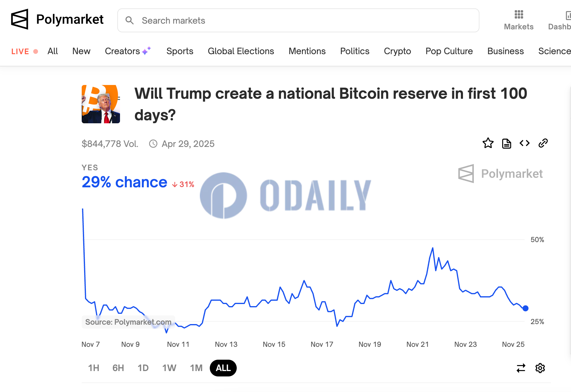Click the embed code icon
This screenshot has width=571, height=392.
click(525, 143)
